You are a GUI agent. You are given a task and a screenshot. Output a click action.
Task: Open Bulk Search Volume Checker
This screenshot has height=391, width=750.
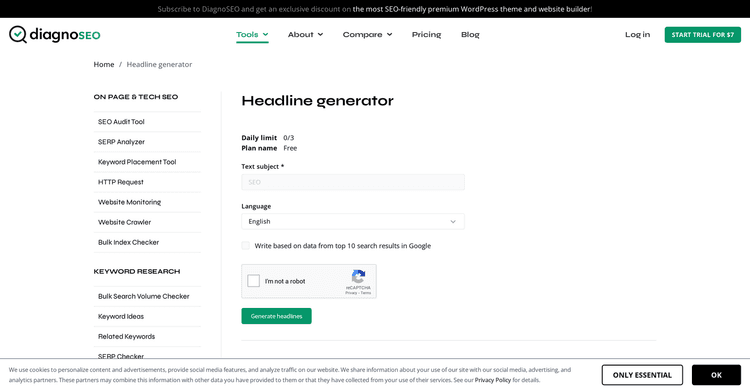tap(143, 296)
